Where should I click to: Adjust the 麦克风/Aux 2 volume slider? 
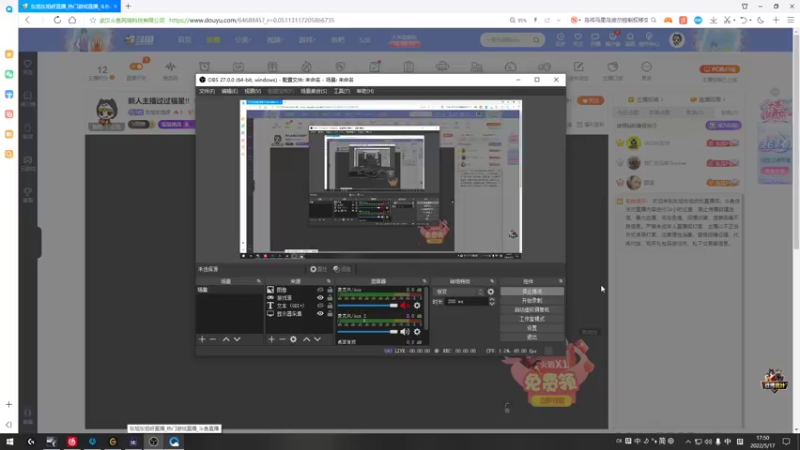(x=367, y=332)
